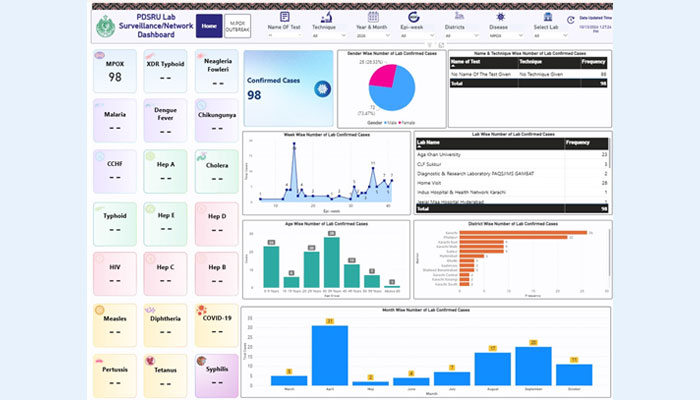Select the Dengue Fever card
This screenshot has height=400, width=700.
click(x=165, y=121)
